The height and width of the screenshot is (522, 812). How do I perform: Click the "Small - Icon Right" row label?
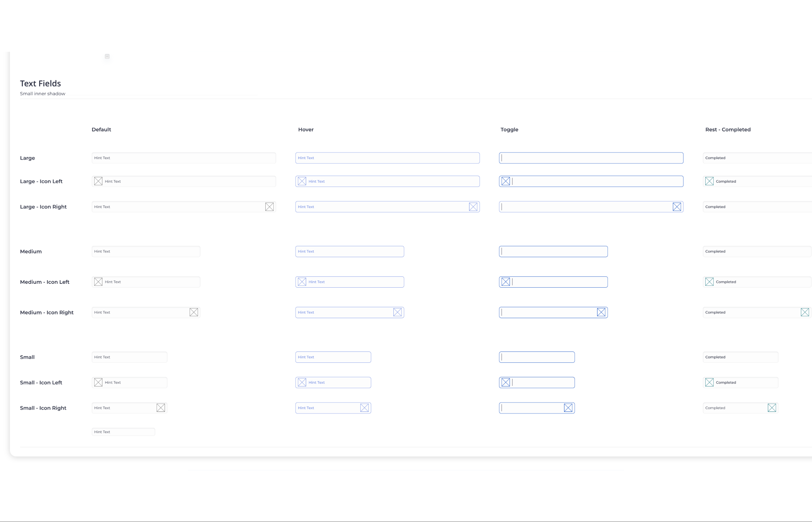coord(43,408)
